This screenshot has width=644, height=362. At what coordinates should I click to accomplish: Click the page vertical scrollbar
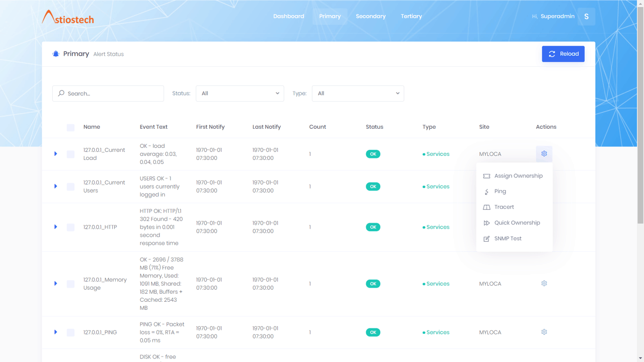[x=640, y=116]
